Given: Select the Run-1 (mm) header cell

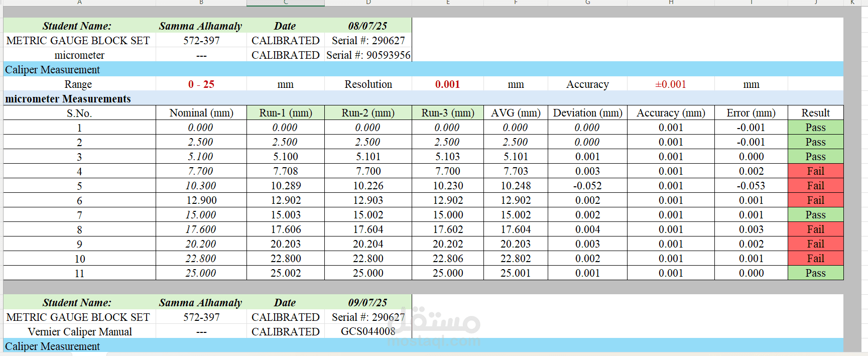Looking at the screenshot, I should tap(286, 113).
